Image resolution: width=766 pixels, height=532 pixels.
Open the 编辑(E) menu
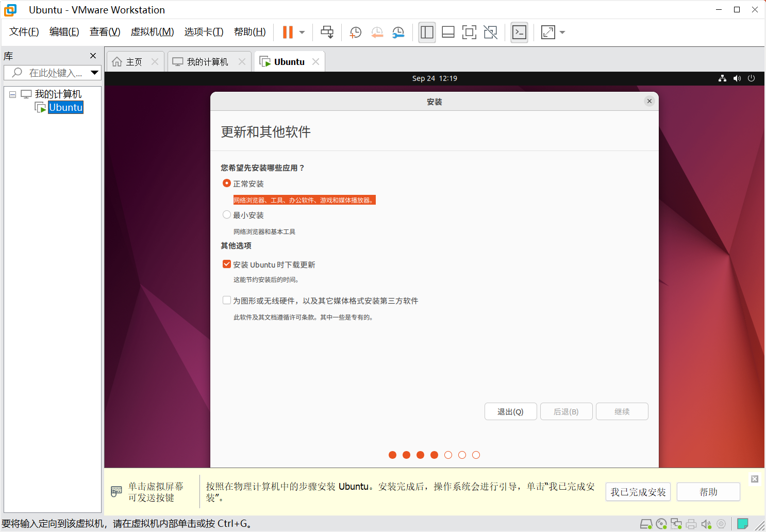(x=64, y=32)
